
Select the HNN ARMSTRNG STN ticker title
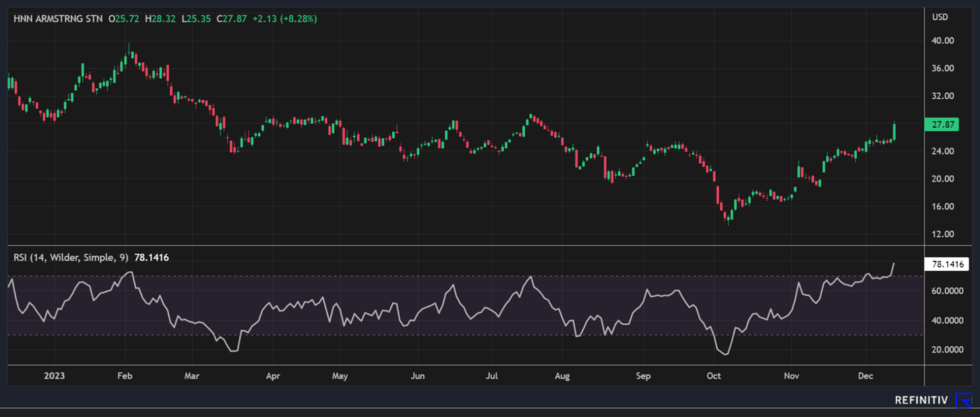58,19
